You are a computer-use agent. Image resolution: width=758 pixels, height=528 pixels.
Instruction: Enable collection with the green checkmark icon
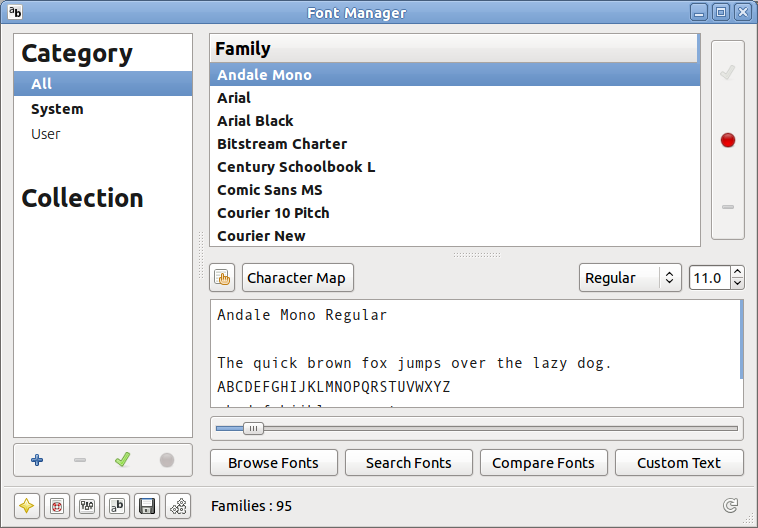(x=123, y=459)
